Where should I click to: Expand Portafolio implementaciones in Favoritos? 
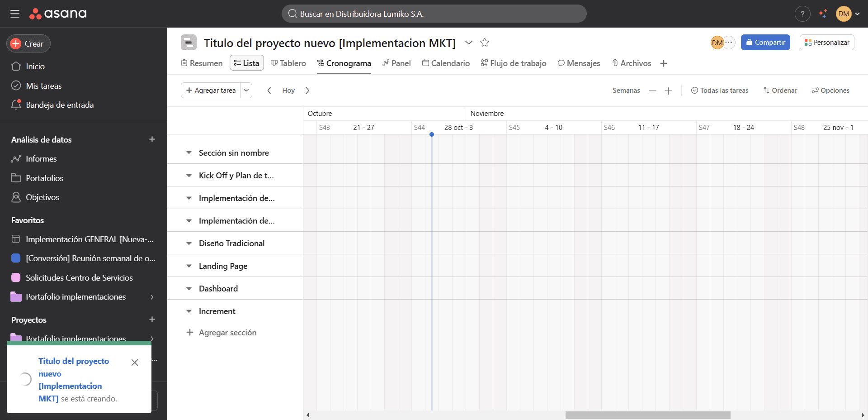pyautogui.click(x=152, y=297)
